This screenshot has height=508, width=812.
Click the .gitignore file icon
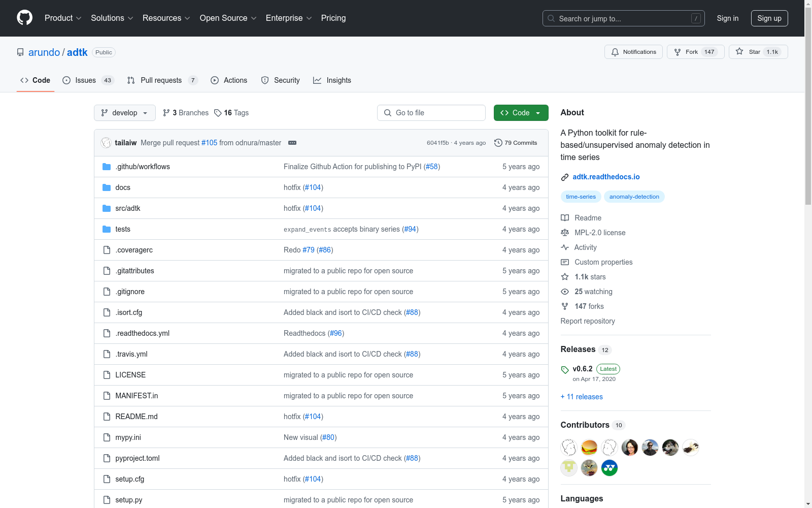[107, 292]
